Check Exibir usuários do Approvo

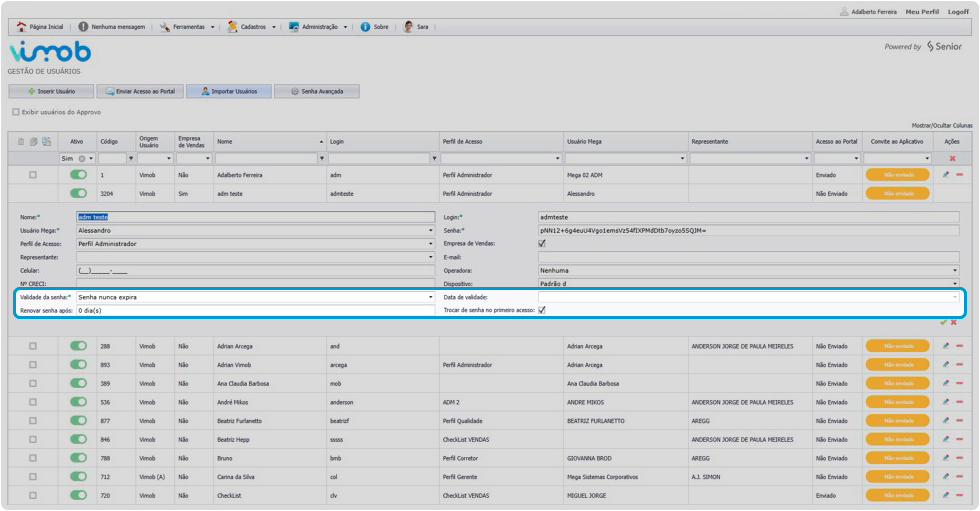[16, 112]
